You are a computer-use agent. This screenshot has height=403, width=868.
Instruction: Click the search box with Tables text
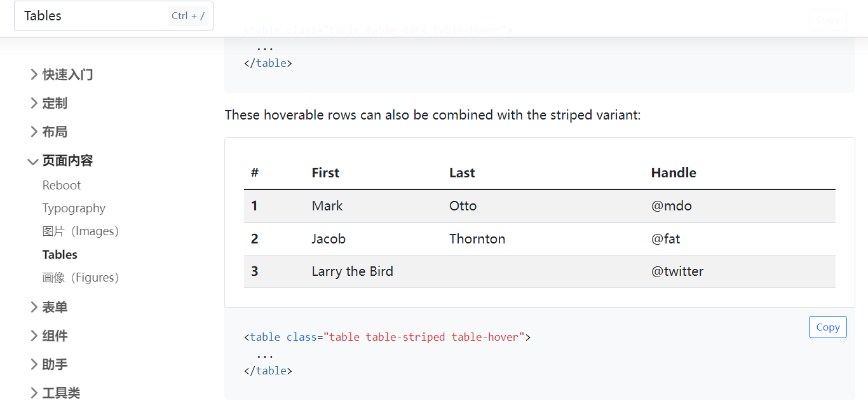pyautogui.click(x=114, y=16)
